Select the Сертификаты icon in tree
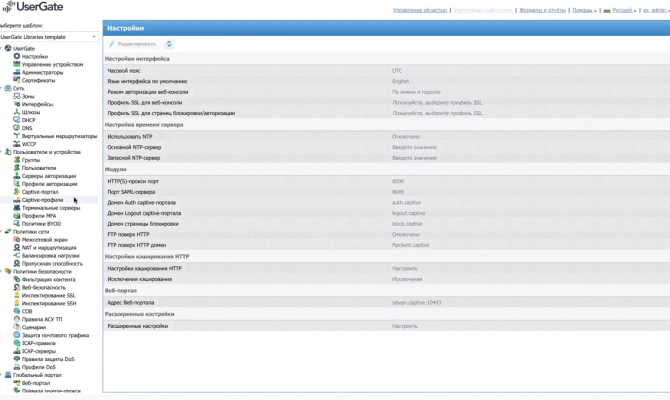 tap(17, 80)
